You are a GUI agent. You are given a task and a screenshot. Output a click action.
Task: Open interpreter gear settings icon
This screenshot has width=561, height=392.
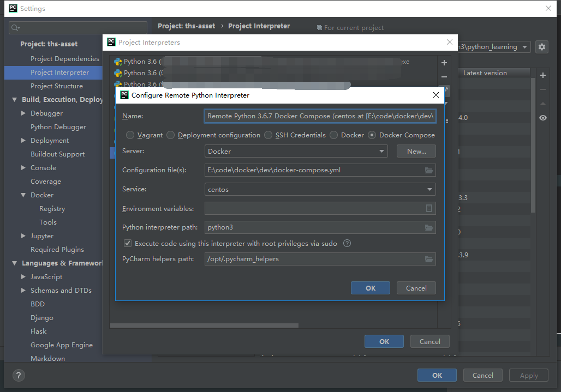[542, 47]
